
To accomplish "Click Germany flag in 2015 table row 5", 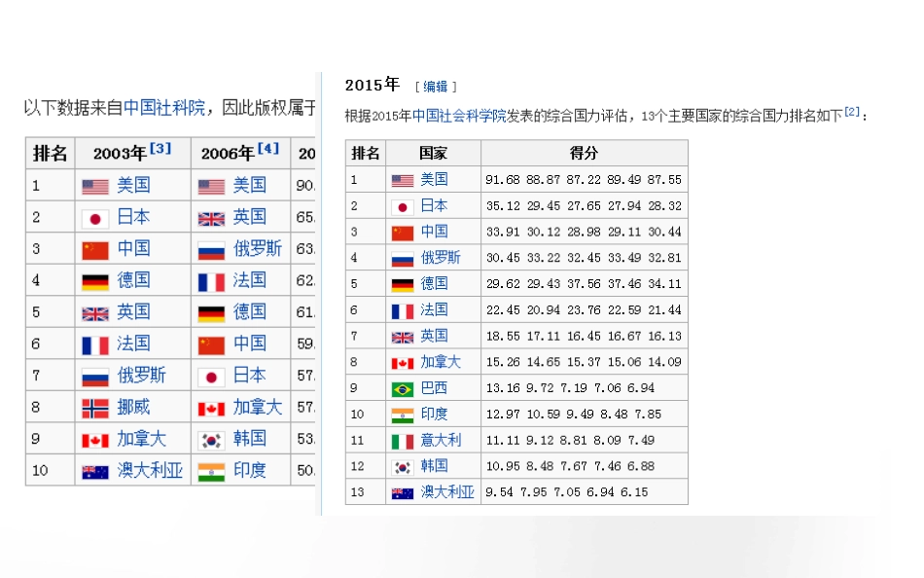I will (x=403, y=285).
